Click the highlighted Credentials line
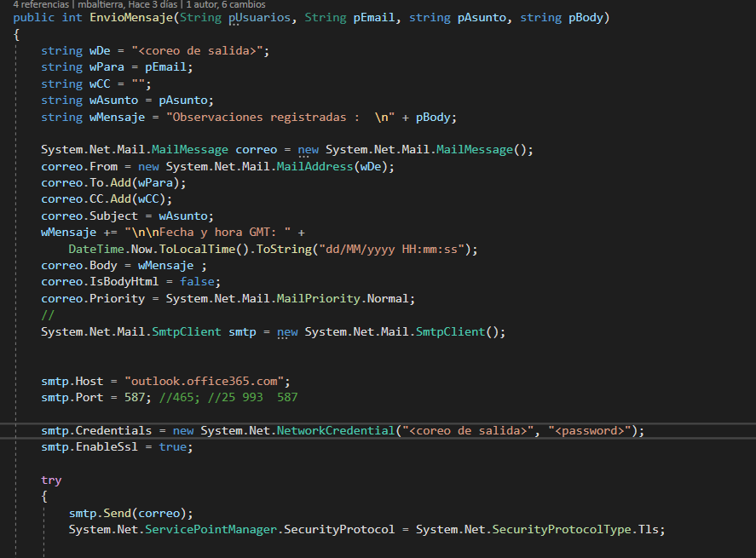The height and width of the screenshot is (558, 756). pos(94,430)
